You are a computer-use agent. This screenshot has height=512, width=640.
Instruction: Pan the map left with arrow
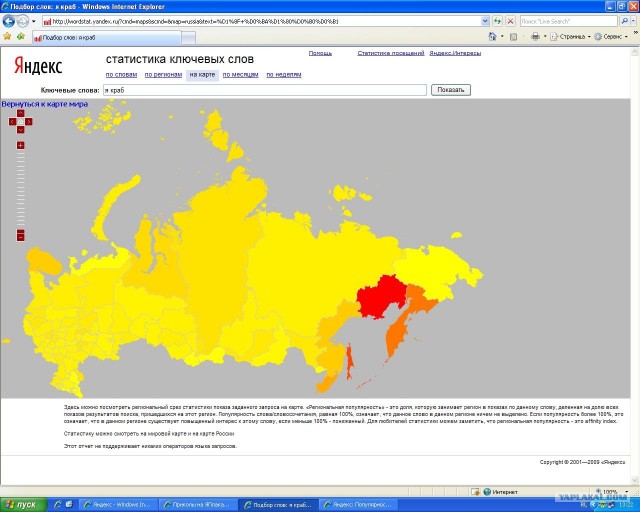click(x=12, y=122)
